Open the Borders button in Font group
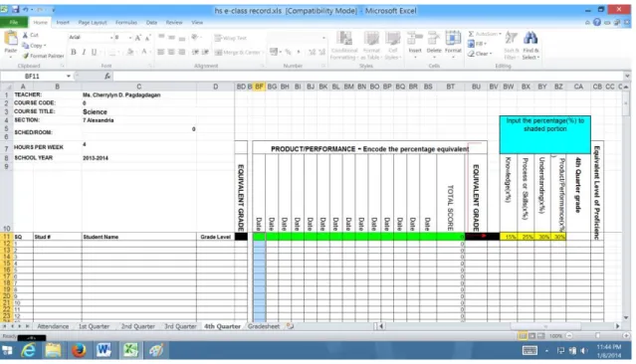The width and height of the screenshot is (636, 364). [x=111, y=52]
